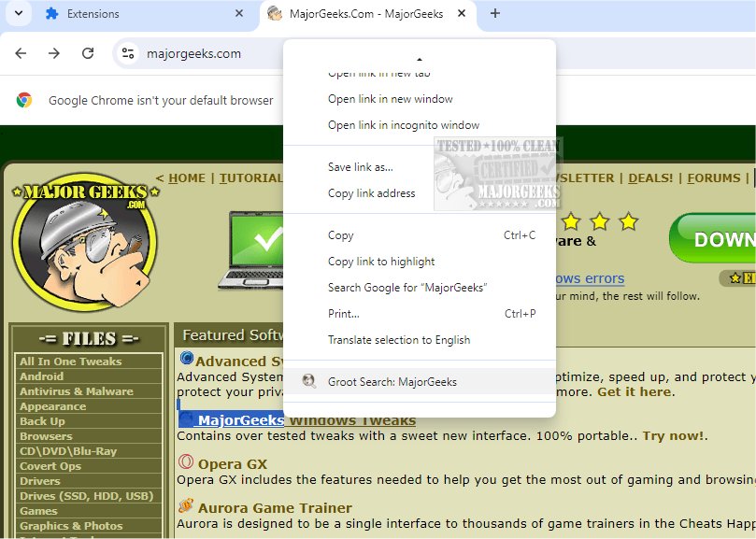
Task: Open Covert Ops category
Action: (x=50, y=466)
